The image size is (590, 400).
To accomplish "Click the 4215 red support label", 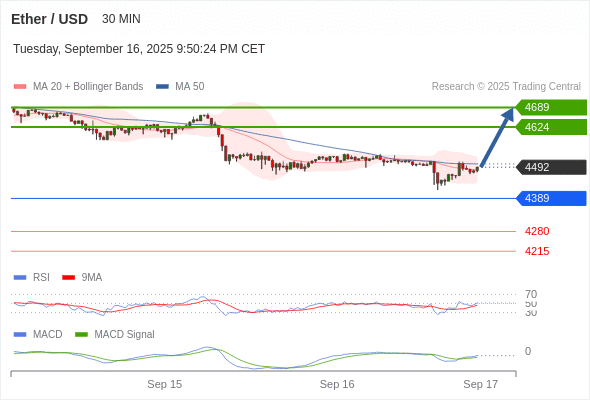I will (x=537, y=251).
